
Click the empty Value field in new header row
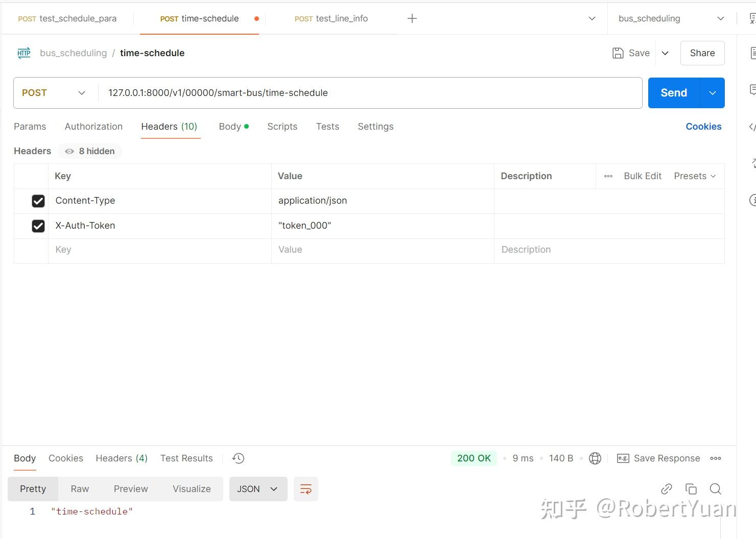383,250
